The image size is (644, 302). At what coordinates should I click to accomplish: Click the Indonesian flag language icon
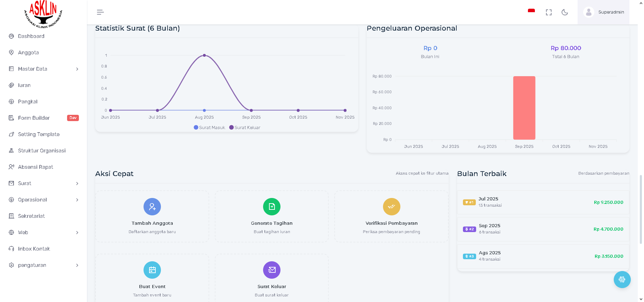pyautogui.click(x=531, y=12)
